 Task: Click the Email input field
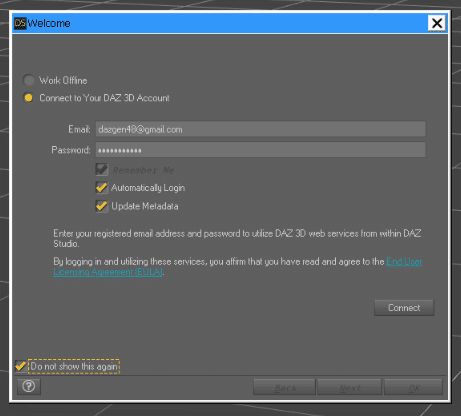[x=260, y=129]
